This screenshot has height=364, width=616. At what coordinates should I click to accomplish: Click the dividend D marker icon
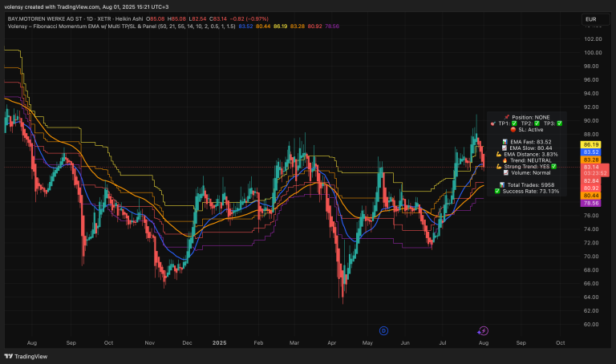[383, 331]
